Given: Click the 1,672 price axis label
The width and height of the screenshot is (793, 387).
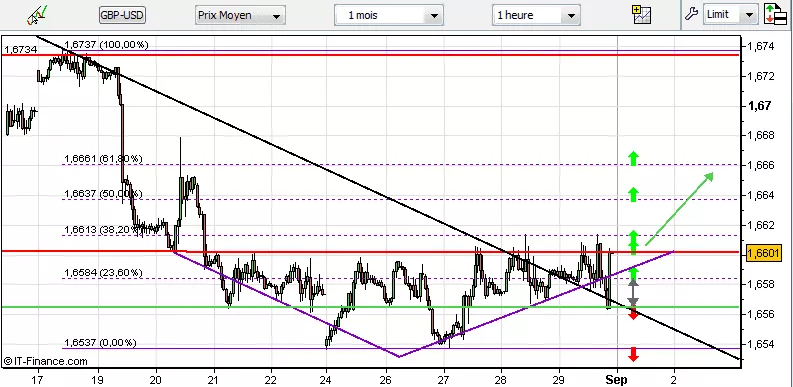Looking at the screenshot, I should click(x=760, y=76).
